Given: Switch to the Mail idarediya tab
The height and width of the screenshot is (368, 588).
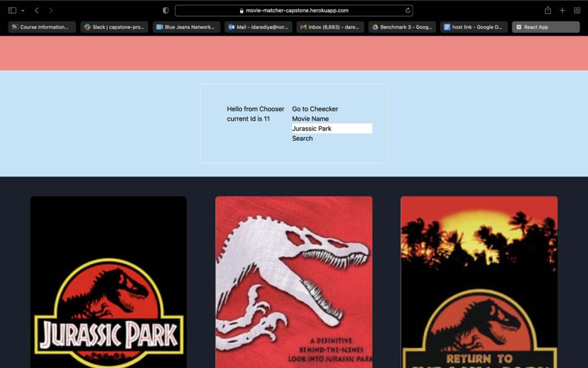Looking at the screenshot, I should pos(258,27).
